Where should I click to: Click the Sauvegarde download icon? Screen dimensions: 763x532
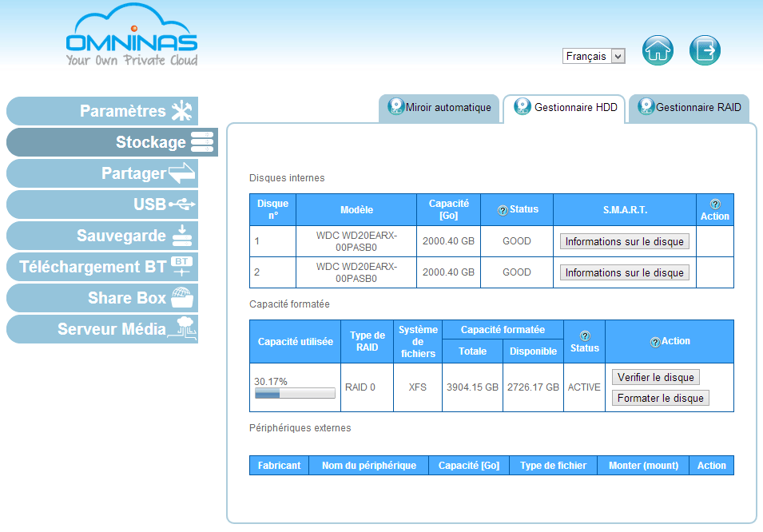tap(182, 236)
